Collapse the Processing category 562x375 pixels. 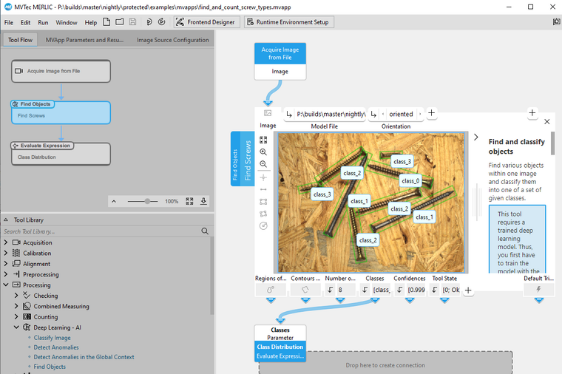tap(6, 285)
